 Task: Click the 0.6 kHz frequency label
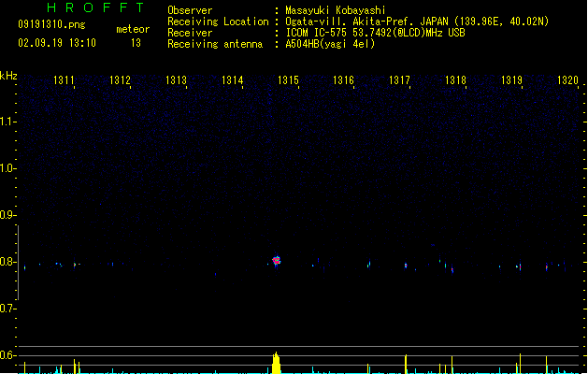coord(7,355)
